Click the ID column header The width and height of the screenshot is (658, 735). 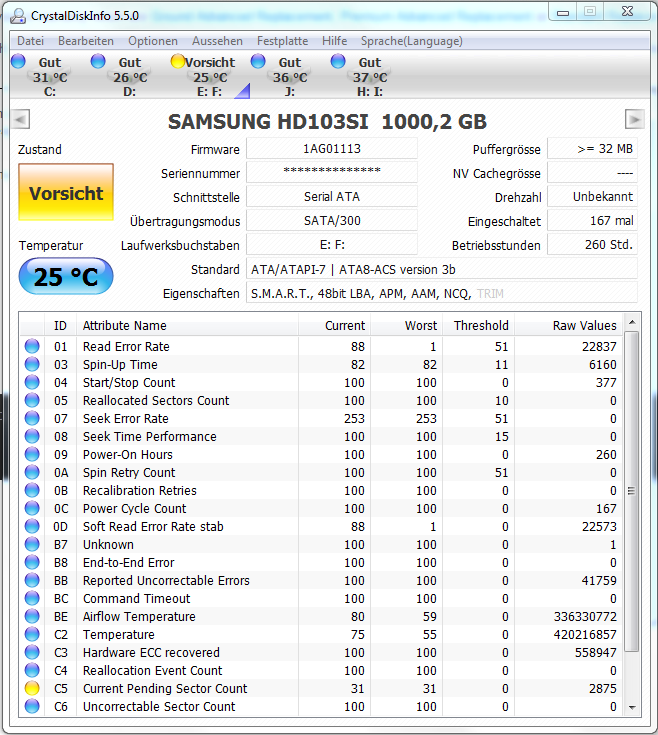coord(60,326)
